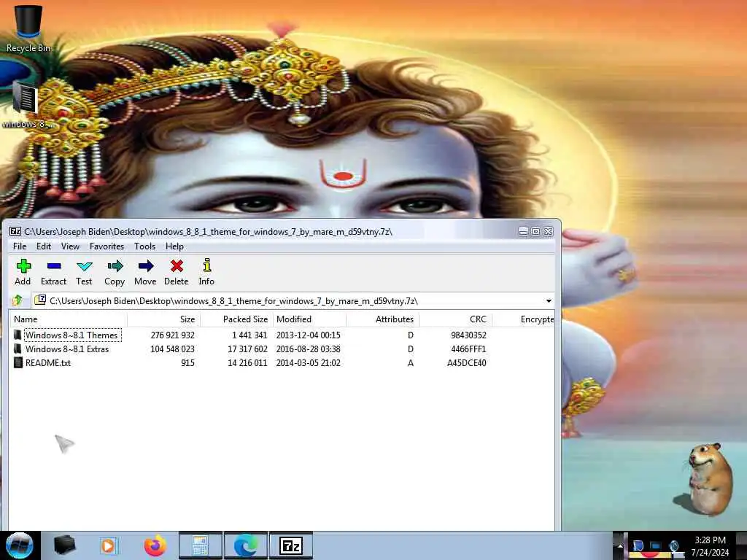This screenshot has width=747, height=560.
Task: Click CRC value 'A45DCE40'
Action: pos(466,363)
